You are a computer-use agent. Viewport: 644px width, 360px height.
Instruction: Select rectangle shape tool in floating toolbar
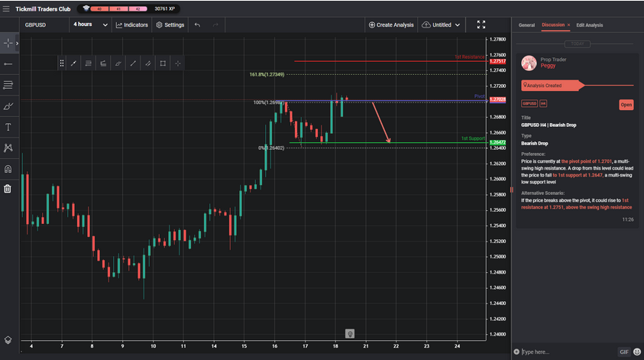tap(163, 63)
